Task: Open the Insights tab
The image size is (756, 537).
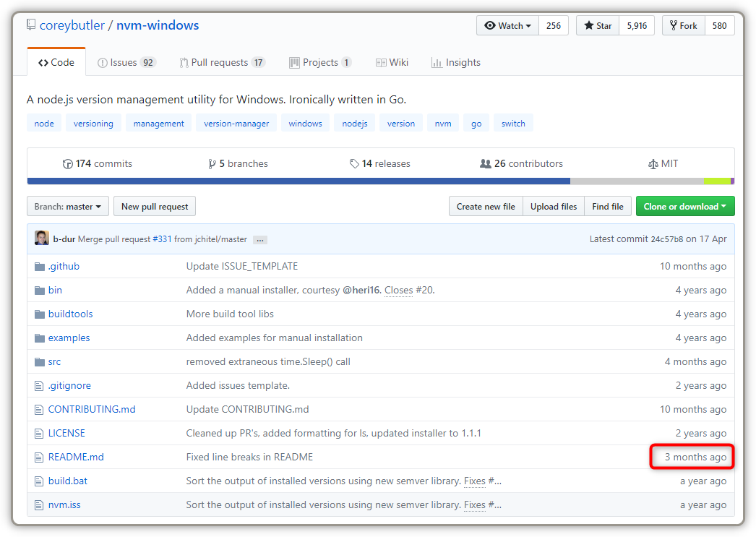Action: [x=455, y=62]
